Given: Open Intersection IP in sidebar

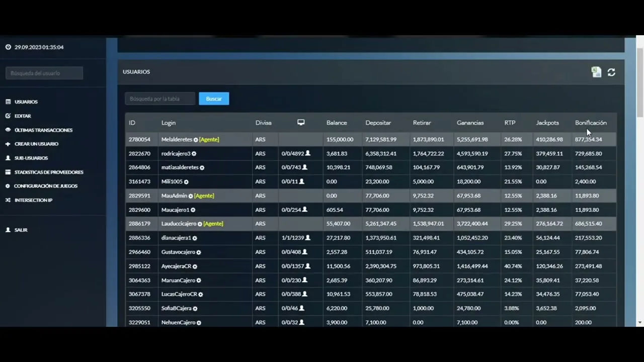Looking at the screenshot, I should click(33, 200).
